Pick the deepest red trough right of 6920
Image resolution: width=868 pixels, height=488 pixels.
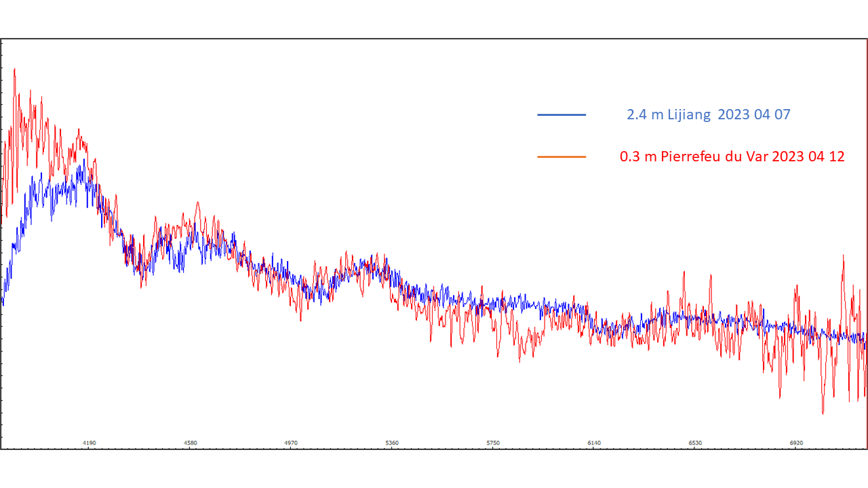(823, 412)
